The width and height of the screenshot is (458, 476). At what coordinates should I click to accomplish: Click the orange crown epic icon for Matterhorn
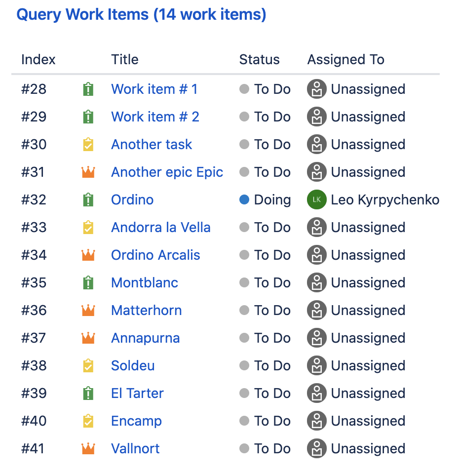[x=88, y=311]
